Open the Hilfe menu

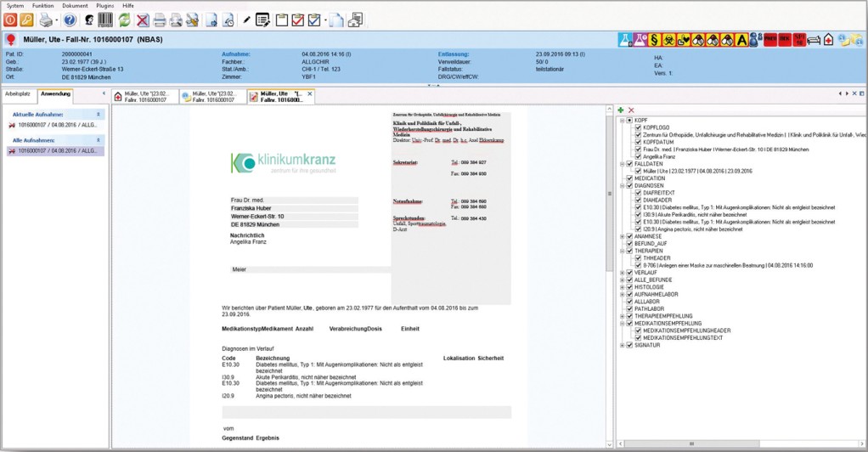coord(128,6)
